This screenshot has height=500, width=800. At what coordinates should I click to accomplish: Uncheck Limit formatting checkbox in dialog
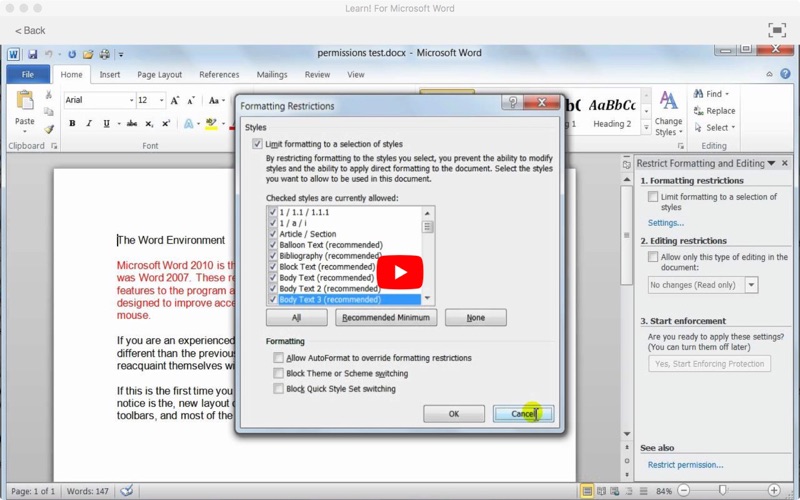coord(257,144)
